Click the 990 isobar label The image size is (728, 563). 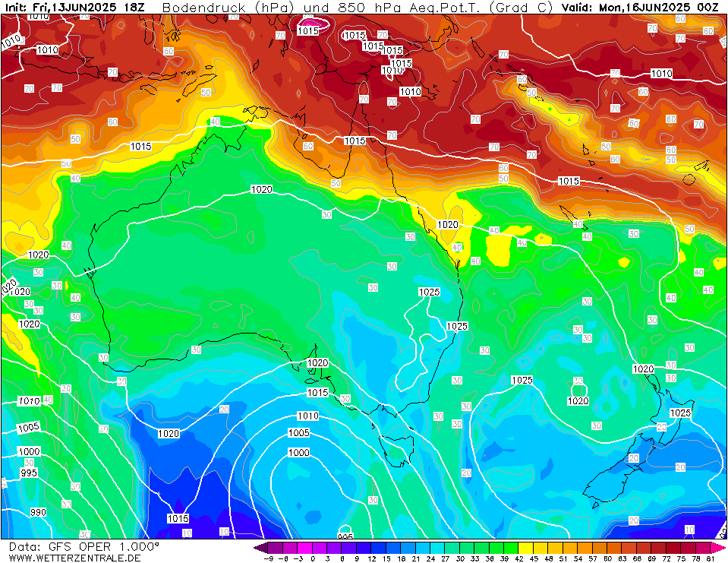(x=38, y=512)
